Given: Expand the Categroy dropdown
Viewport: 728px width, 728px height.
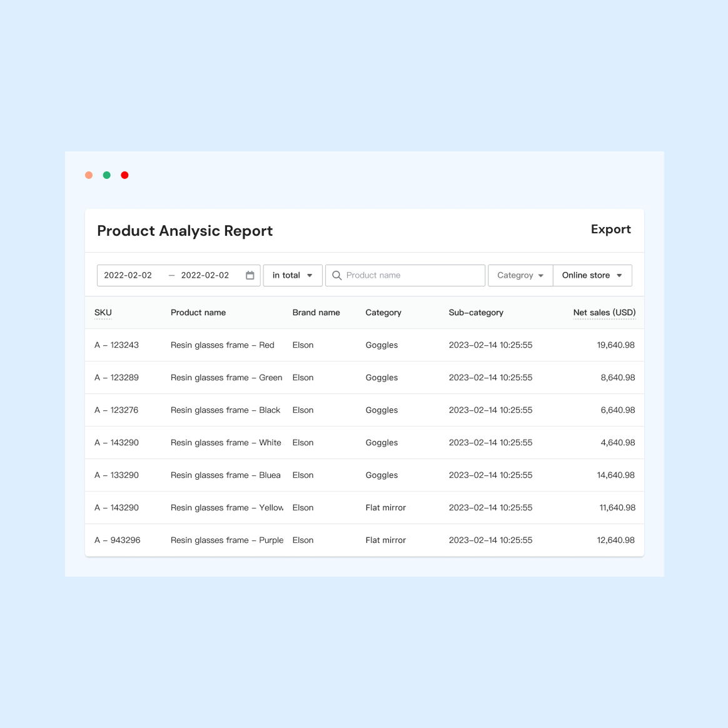Looking at the screenshot, I should point(520,275).
